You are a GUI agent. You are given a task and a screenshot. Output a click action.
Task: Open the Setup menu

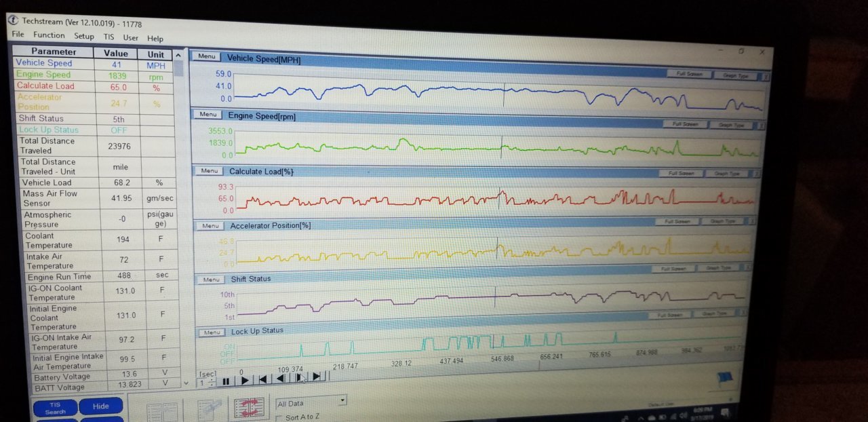(x=84, y=37)
